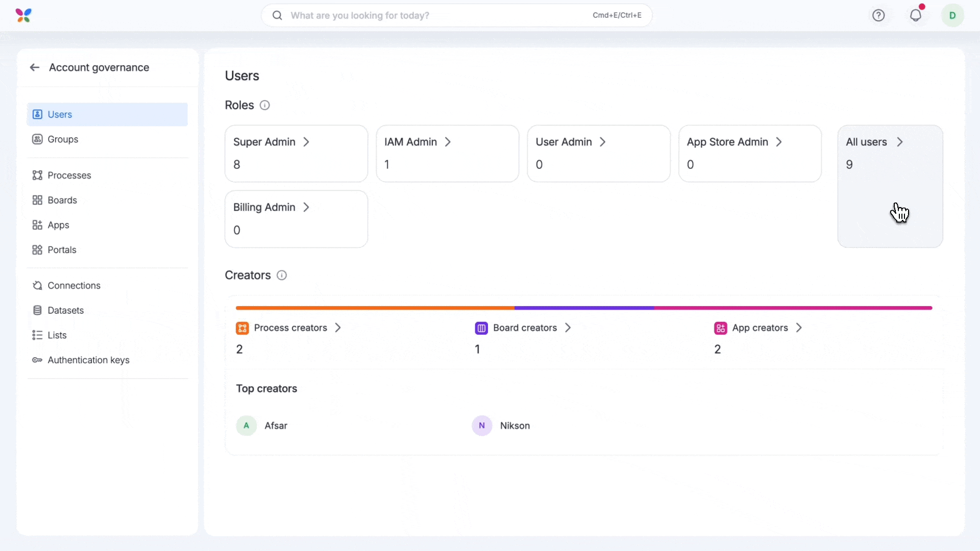Open the user avatar D menu
Screen dimensions: 980x551
click(x=952, y=15)
